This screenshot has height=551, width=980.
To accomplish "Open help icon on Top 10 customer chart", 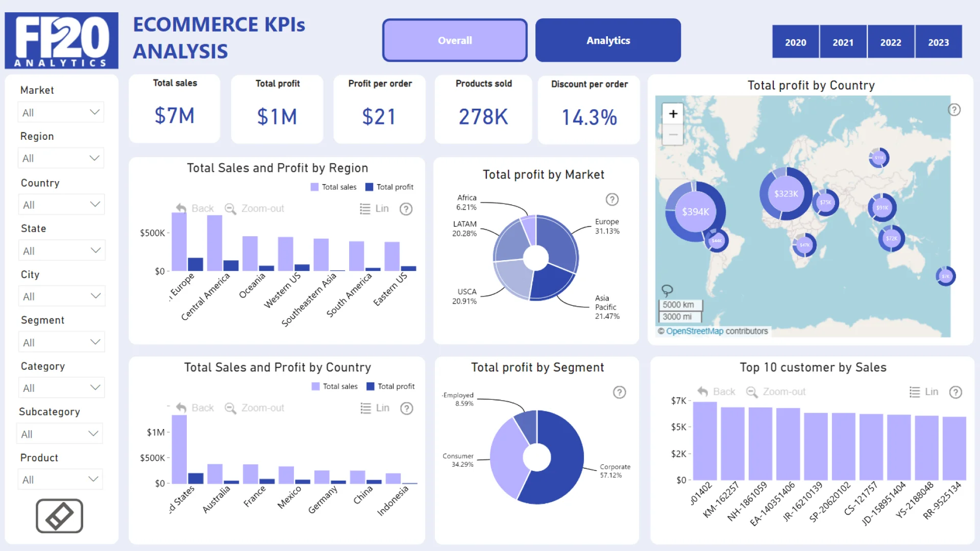I will tap(955, 392).
